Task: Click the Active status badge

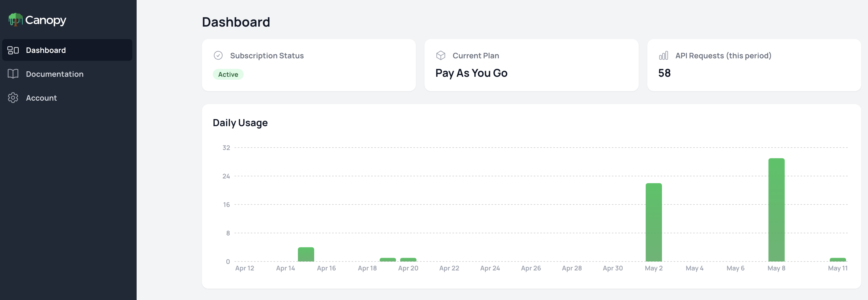Action: tap(228, 74)
